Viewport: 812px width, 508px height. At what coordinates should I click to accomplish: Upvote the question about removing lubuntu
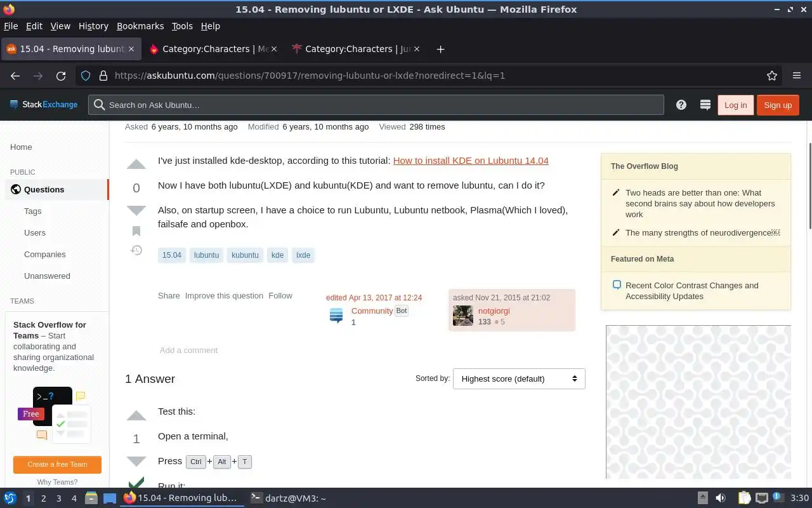click(136, 164)
